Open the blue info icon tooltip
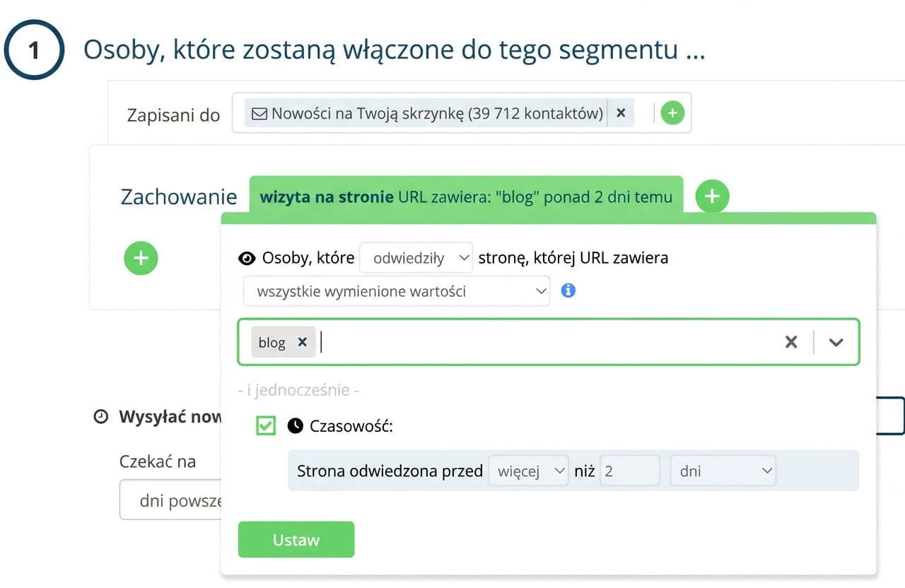The width and height of the screenshot is (905, 588). (x=568, y=290)
